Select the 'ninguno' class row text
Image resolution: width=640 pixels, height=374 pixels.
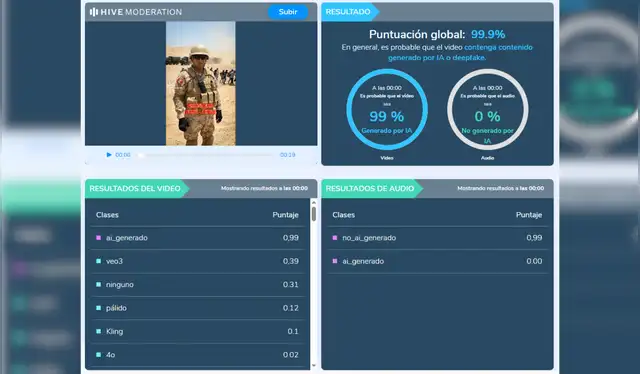tap(120, 285)
